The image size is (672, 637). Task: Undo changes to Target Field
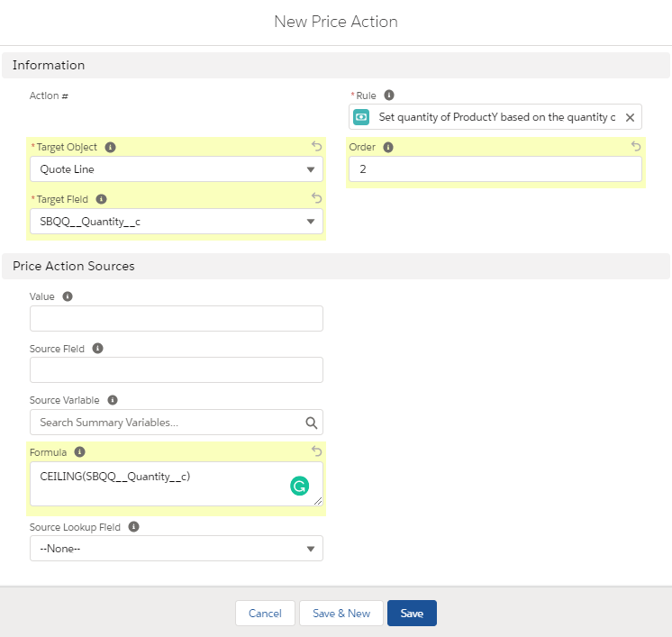(316, 198)
